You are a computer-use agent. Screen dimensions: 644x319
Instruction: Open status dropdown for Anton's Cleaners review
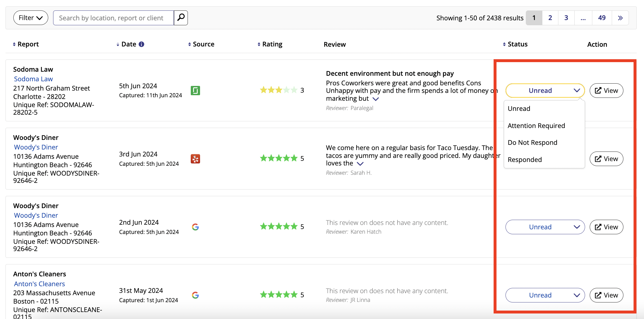pos(545,295)
